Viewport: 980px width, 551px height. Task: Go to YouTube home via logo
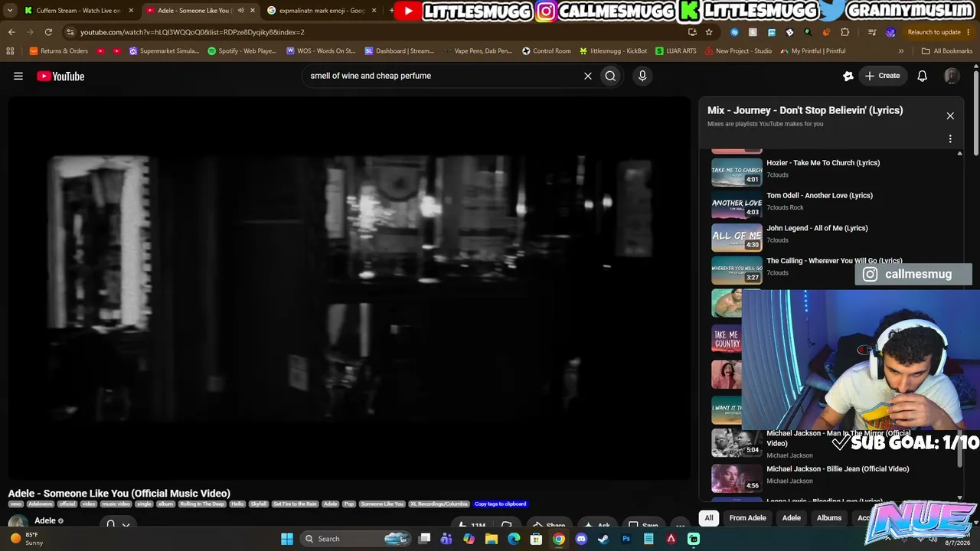point(60,76)
